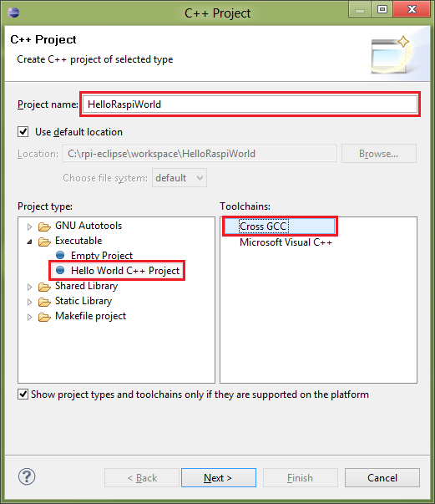Click the Static Library folder icon
The width and height of the screenshot is (435, 504).
click(x=44, y=302)
